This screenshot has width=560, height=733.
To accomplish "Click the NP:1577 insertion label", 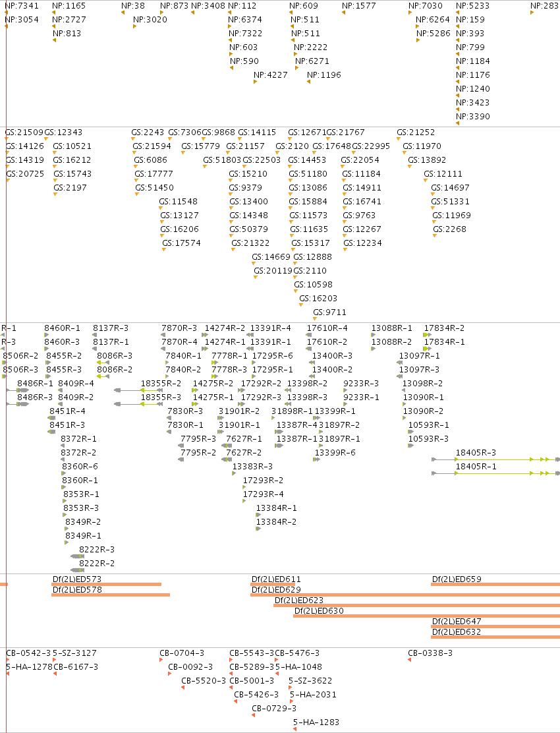I will (358, 6).
